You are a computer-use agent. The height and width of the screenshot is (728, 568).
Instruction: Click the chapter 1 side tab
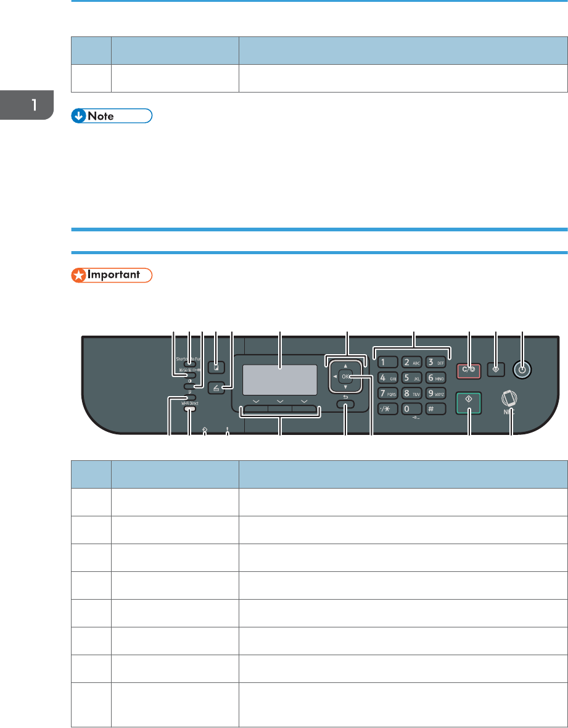pyautogui.click(x=27, y=105)
